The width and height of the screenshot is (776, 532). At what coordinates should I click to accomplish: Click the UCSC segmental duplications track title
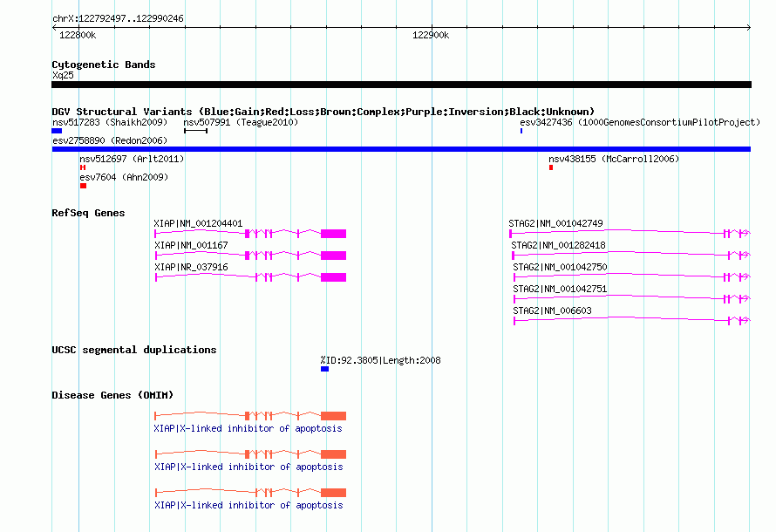pyautogui.click(x=134, y=350)
